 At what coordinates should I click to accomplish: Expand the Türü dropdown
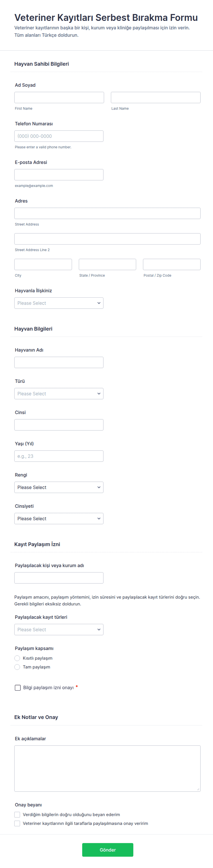click(x=59, y=394)
